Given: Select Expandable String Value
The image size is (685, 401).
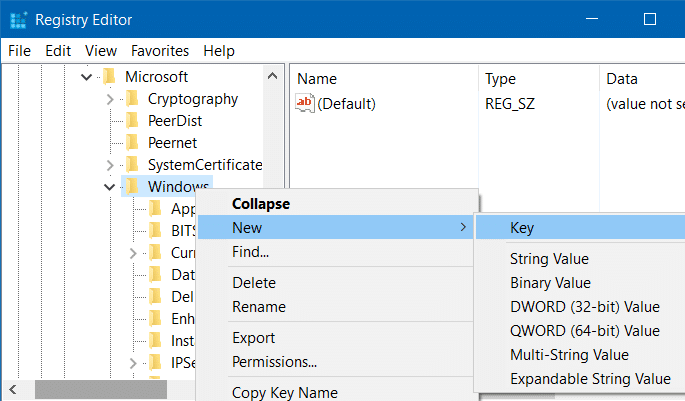Looking at the screenshot, I should click(580, 379).
